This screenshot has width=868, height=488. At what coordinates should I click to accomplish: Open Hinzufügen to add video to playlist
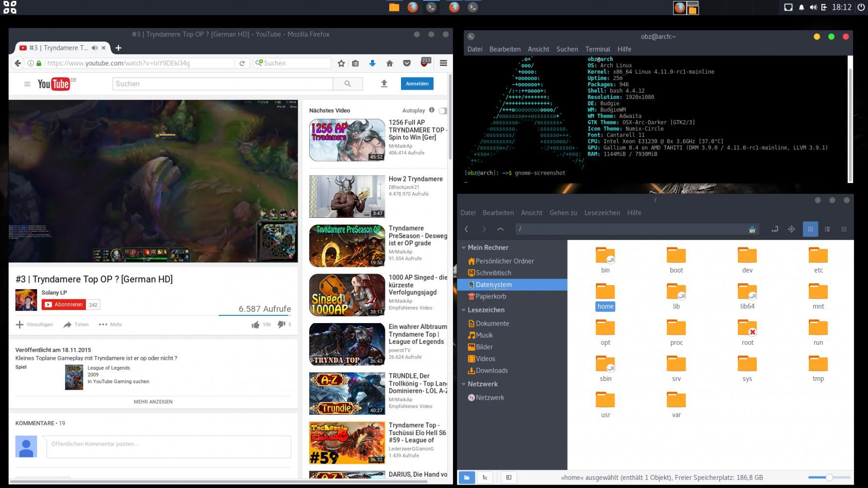[x=34, y=325]
